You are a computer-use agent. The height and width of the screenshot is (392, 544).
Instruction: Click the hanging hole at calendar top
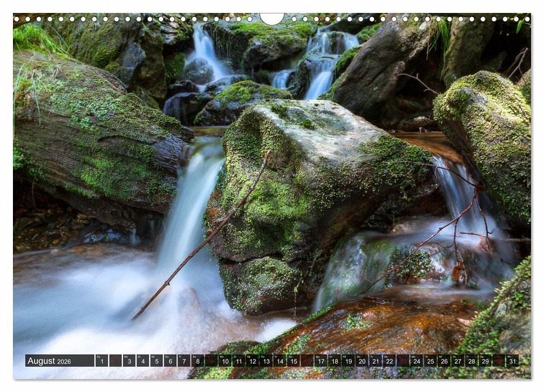point(272,18)
